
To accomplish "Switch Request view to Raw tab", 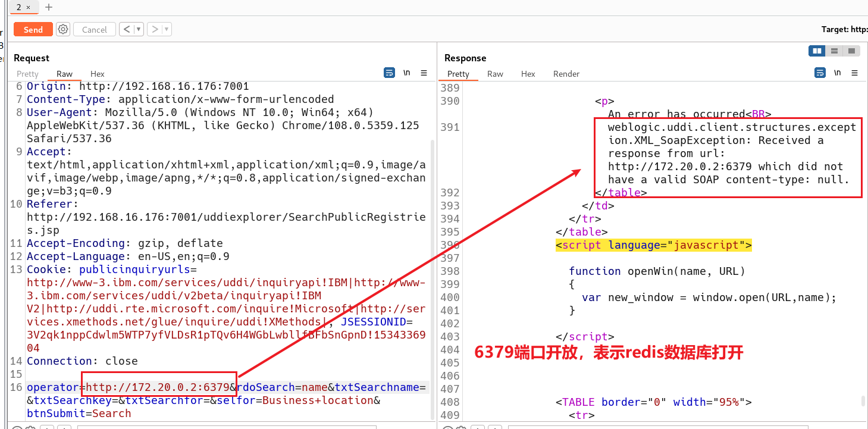I will [x=64, y=74].
